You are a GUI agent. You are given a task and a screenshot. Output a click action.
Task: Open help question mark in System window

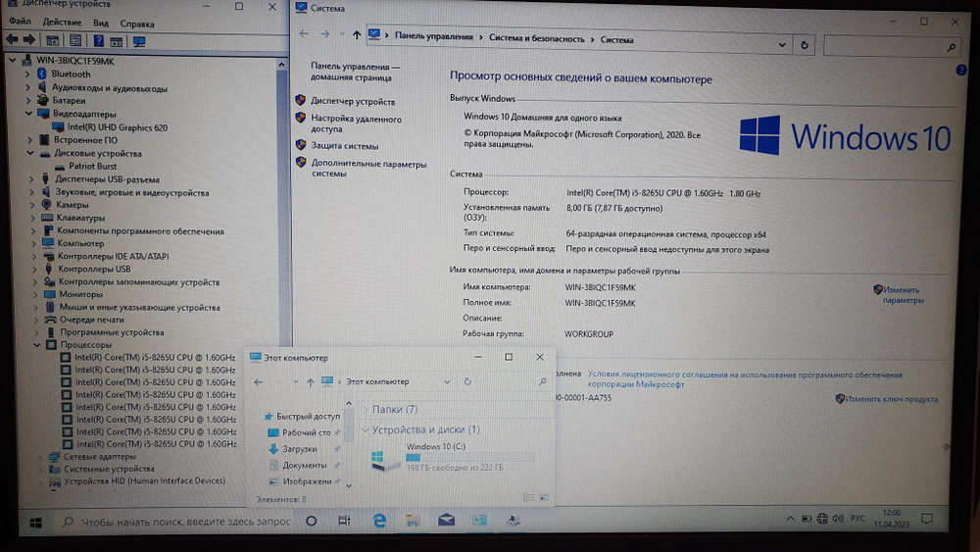click(x=961, y=71)
